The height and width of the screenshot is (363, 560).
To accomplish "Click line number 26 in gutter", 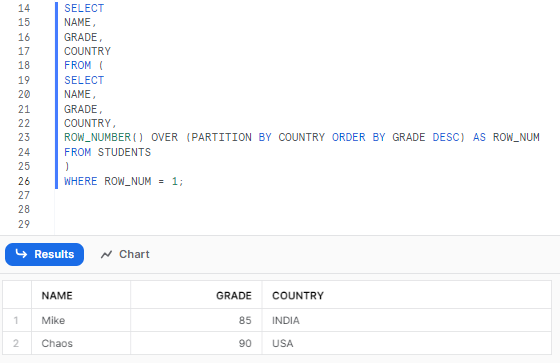I will pos(24,181).
